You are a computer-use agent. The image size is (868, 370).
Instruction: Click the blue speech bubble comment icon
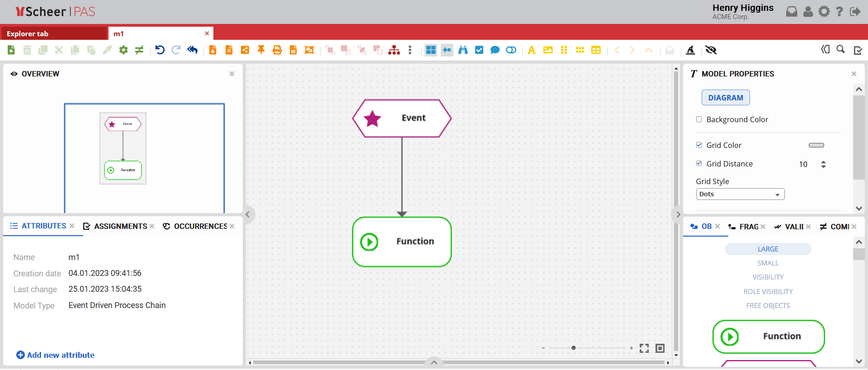pyautogui.click(x=495, y=50)
